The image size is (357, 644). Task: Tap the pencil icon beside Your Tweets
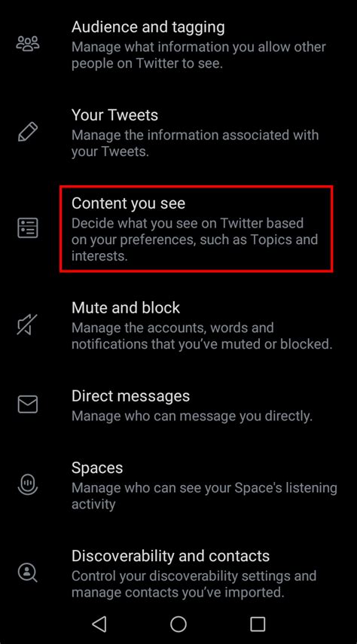(28, 133)
